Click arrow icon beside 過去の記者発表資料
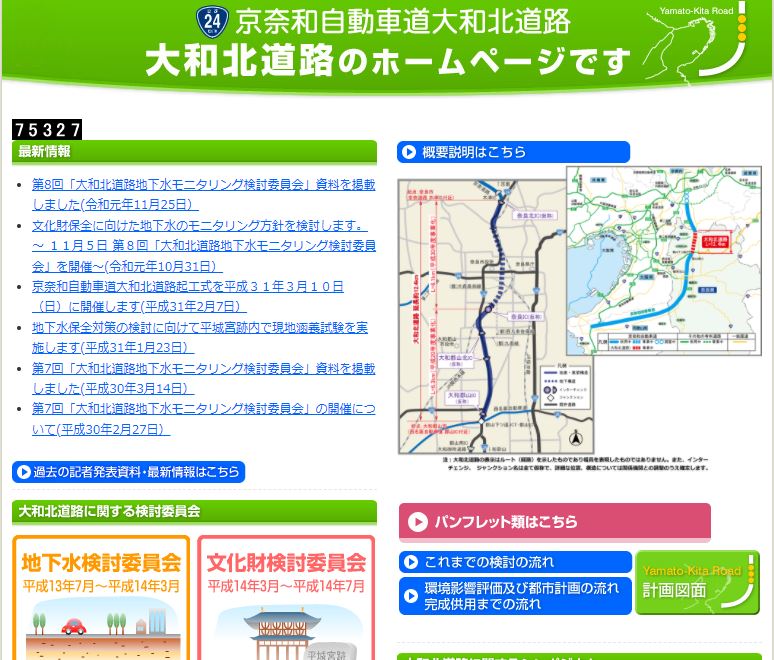 (22, 472)
